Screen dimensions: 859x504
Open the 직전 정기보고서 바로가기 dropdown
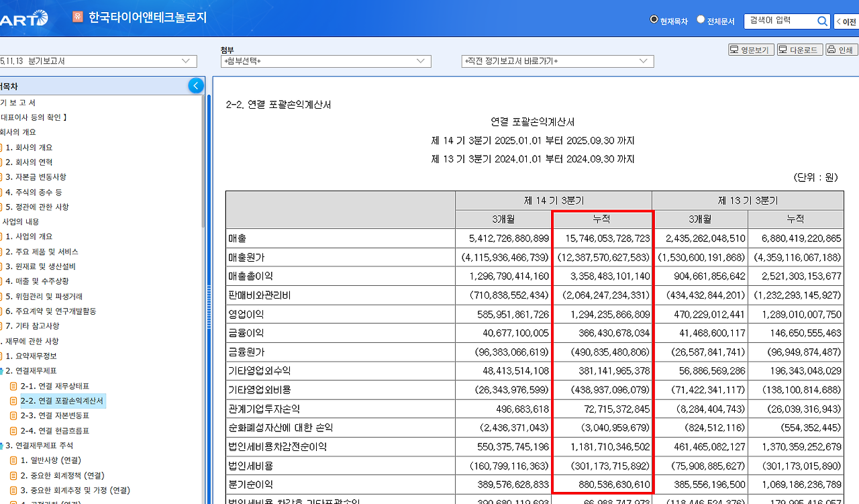559,61
